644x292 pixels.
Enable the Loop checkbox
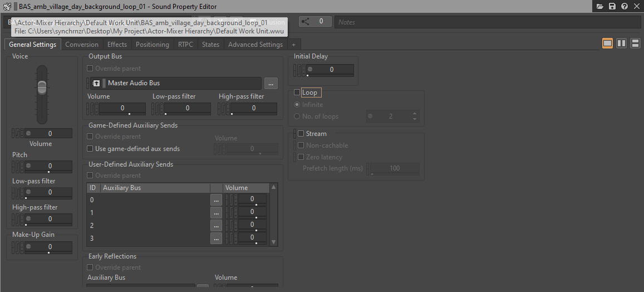pos(297,92)
